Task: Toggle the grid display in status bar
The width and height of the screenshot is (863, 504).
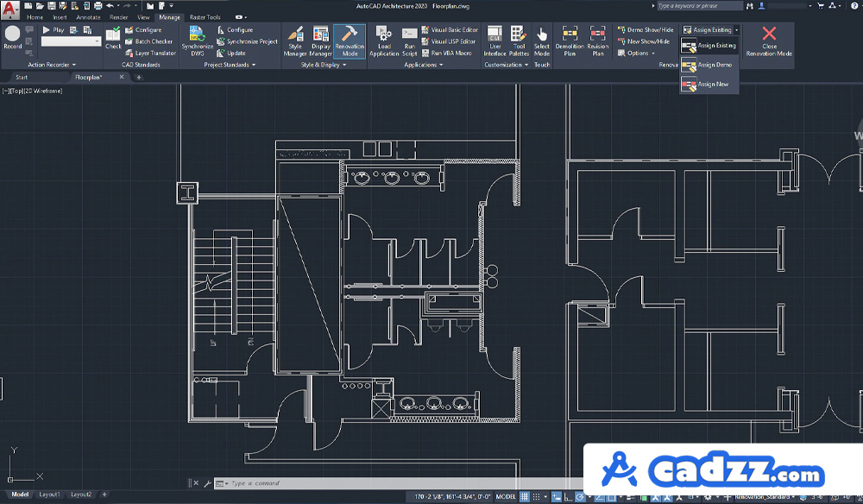Action: (524, 497)
